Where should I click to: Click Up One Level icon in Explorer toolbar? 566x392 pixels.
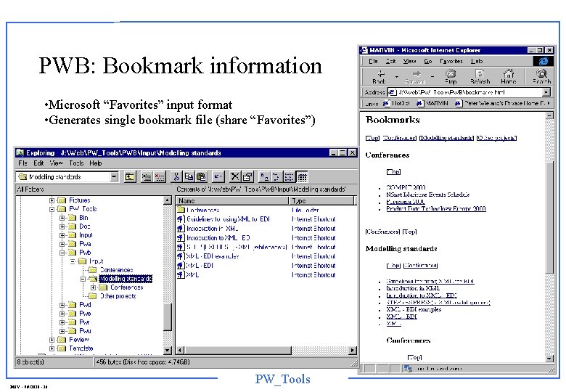(130, 176)
